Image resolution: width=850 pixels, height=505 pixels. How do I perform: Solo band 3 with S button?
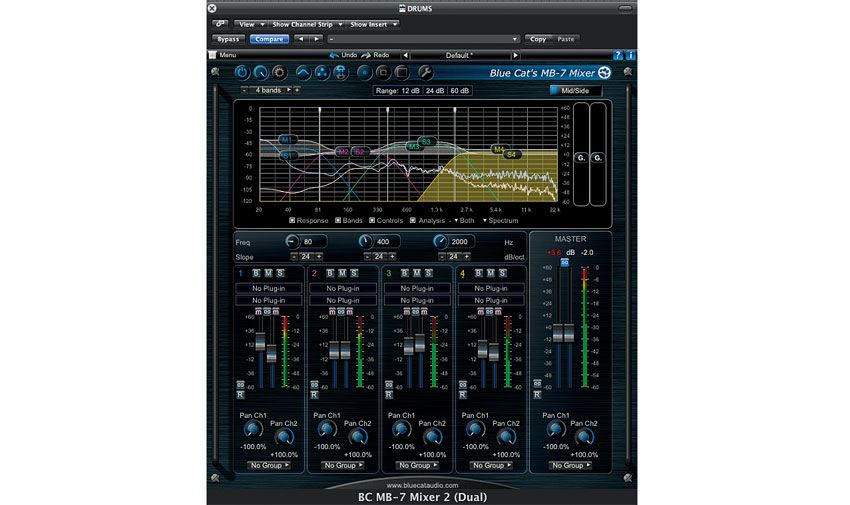point(428,273)
